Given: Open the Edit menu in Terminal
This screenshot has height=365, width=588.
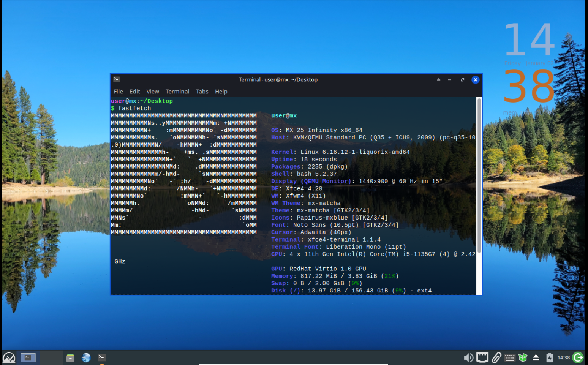Looking at the screenshot, I should pyautogui.click(x=135, y=92).
